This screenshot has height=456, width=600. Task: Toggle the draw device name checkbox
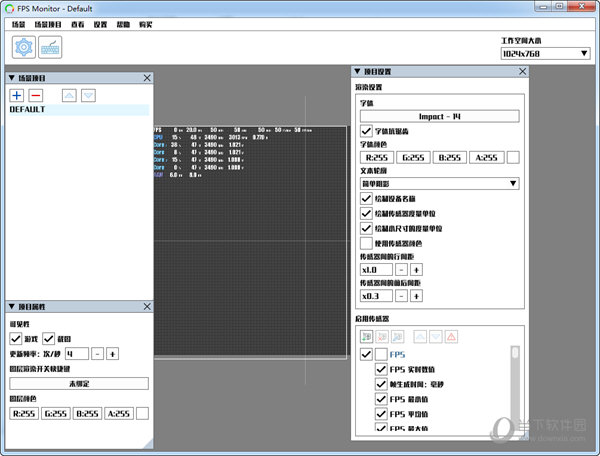click(366, 198)
